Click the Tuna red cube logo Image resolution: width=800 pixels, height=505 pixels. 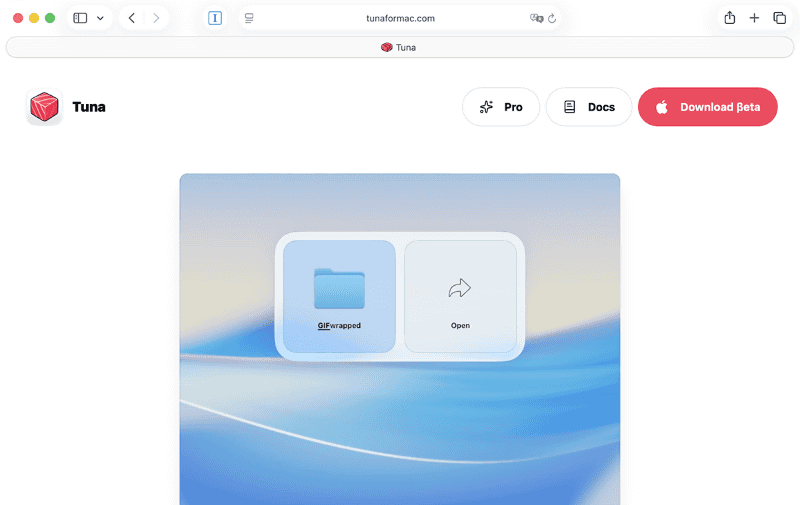point(44,107)
